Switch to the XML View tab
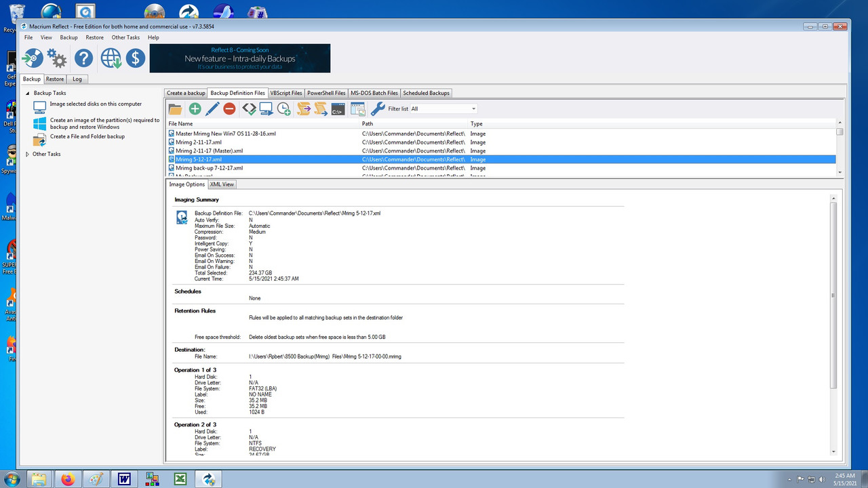Viewport: 868px width, 488px height. pos(222,184)
